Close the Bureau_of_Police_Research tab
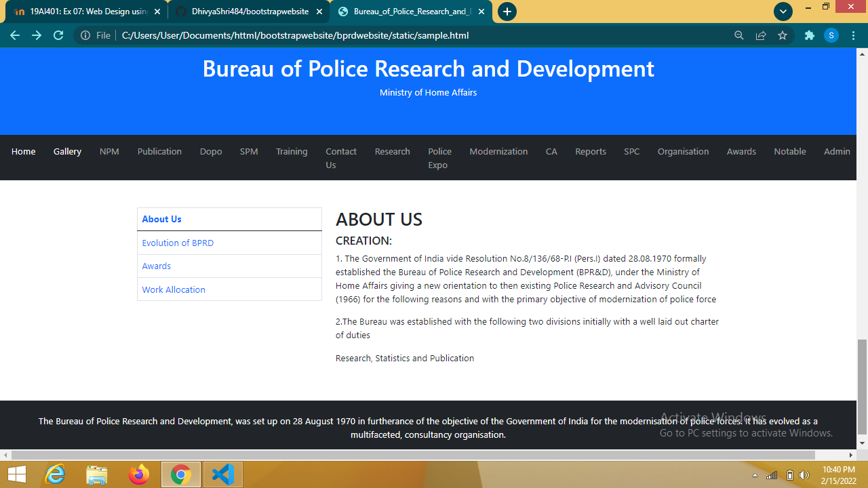 tap(481, 12)
